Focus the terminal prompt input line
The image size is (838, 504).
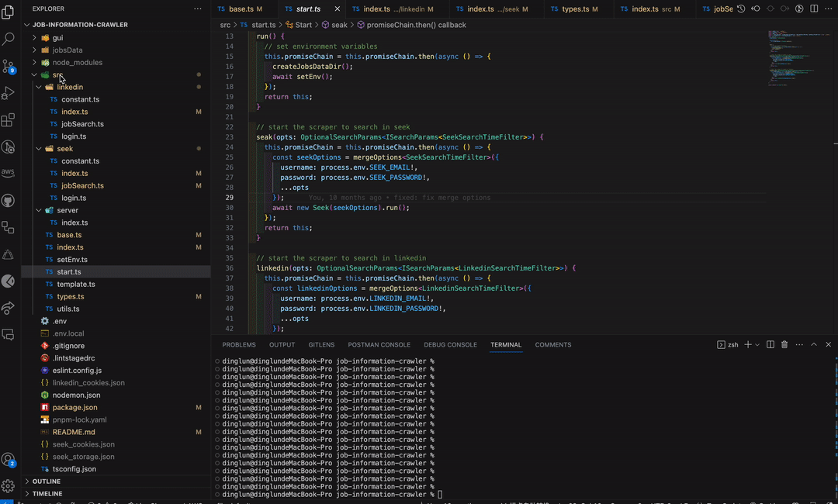tap(439, 495)
